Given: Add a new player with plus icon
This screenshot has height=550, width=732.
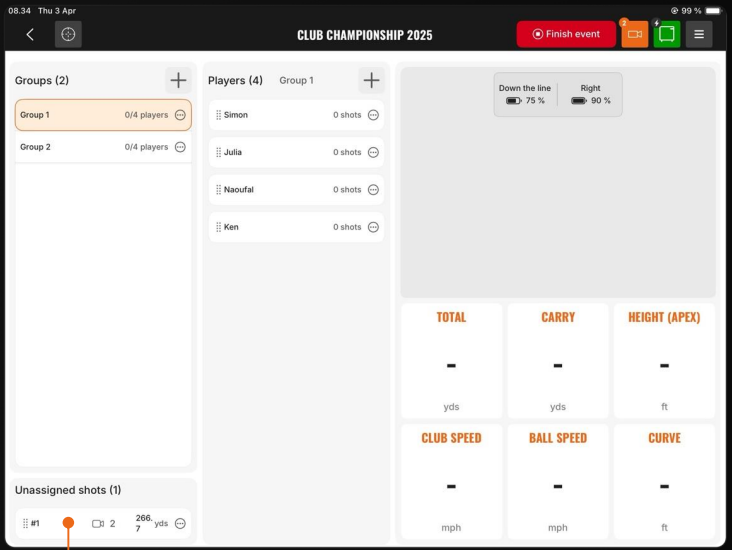Looking at the screenshot, I should (372, 80).
